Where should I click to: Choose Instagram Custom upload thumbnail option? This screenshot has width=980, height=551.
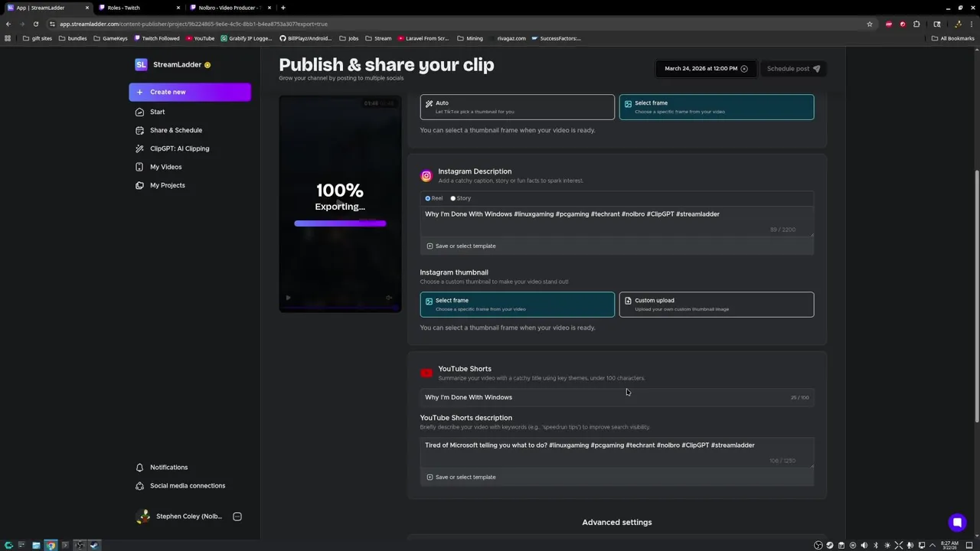click(717, 305)
